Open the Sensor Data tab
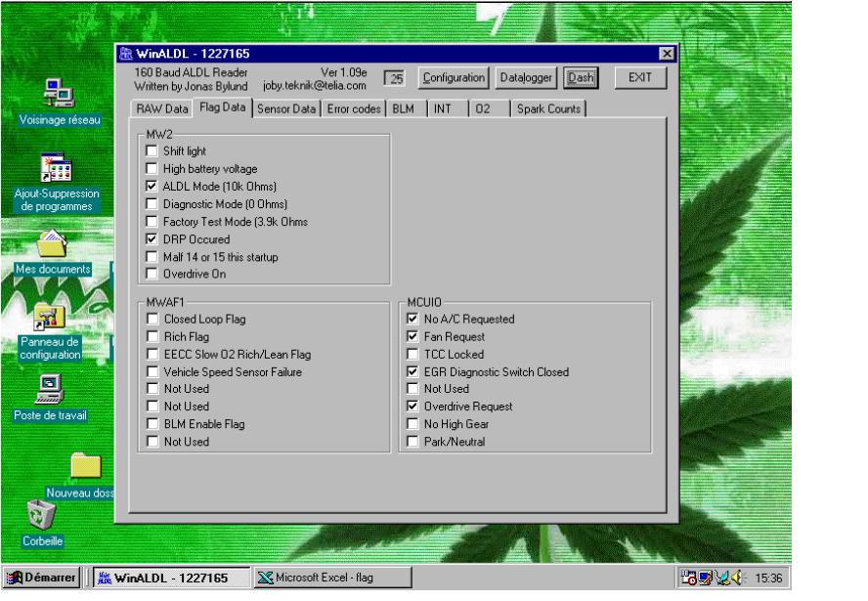Screen dimensions: 868x601 [286, 109]
